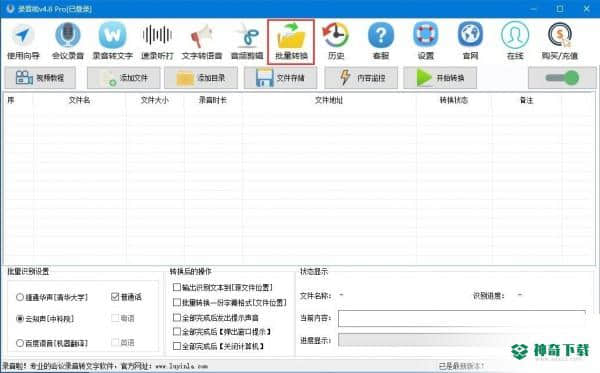Select the 速录听打 waveform icon
Image resolution: width=600 pixels, height=373 pixels.
(x=157, y=42)
